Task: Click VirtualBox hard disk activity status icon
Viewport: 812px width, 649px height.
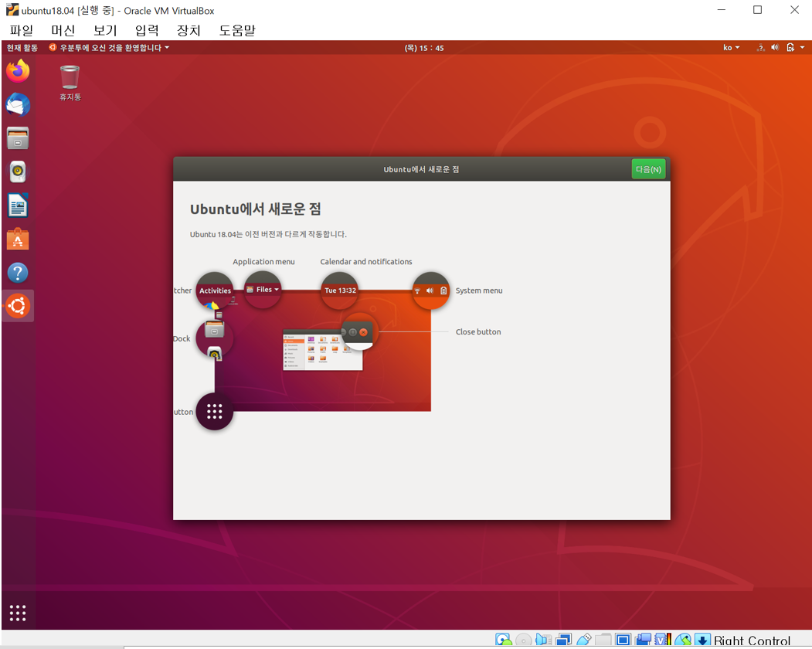Action: pyautogui.click(x=504, y=641)
